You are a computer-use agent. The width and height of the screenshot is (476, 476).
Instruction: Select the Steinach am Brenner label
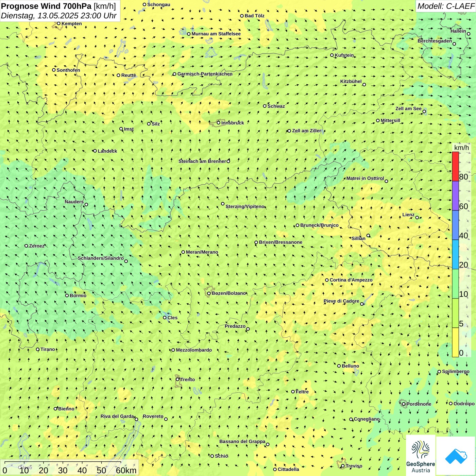pyautogui.click(x=202, y=161)
